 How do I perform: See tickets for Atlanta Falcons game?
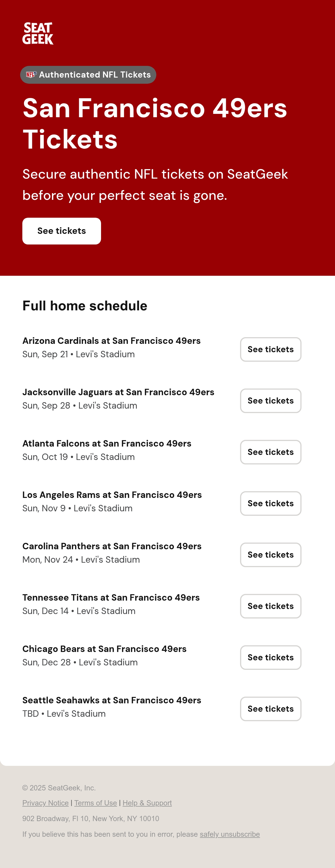tap(271, 452)
